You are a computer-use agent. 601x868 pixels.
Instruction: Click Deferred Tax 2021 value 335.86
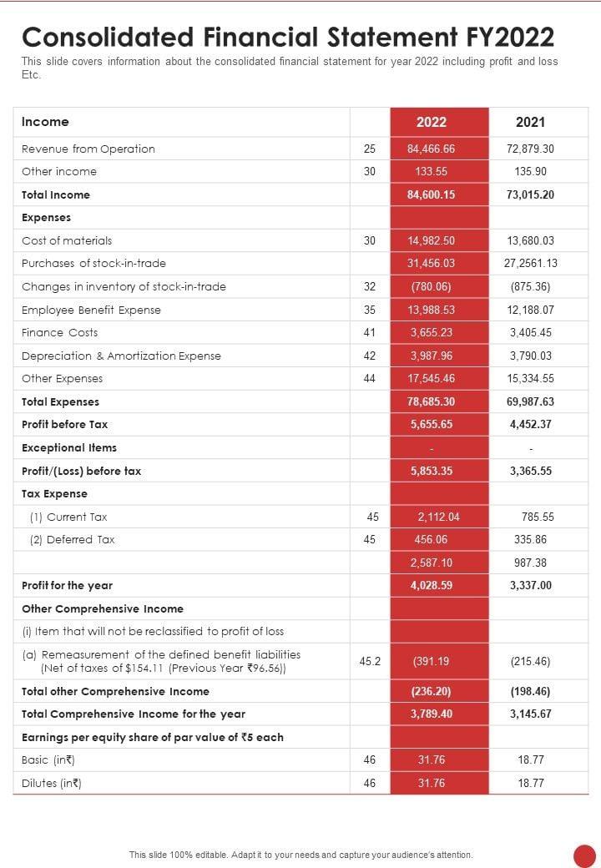point(530,539)
